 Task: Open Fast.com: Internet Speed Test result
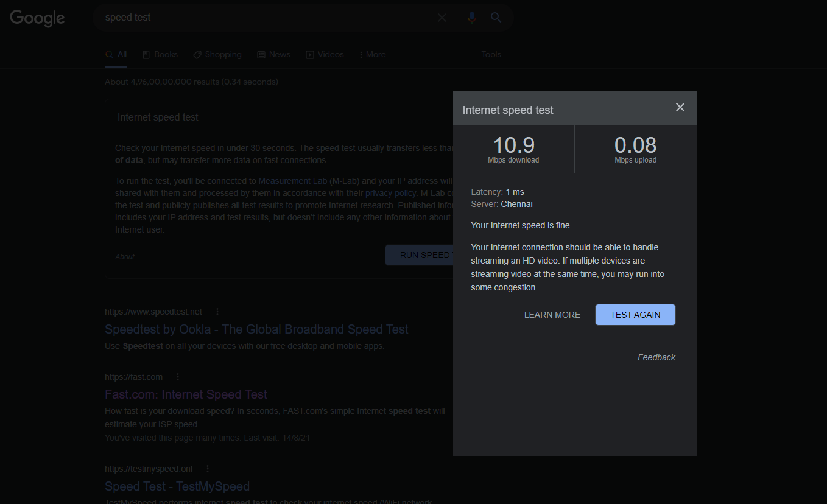[186, 394]
